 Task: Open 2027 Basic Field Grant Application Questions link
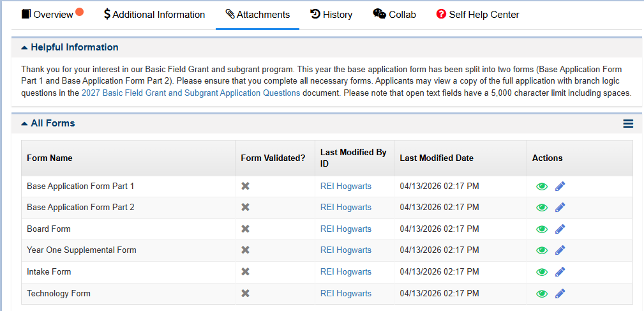(x=191, y=93)
